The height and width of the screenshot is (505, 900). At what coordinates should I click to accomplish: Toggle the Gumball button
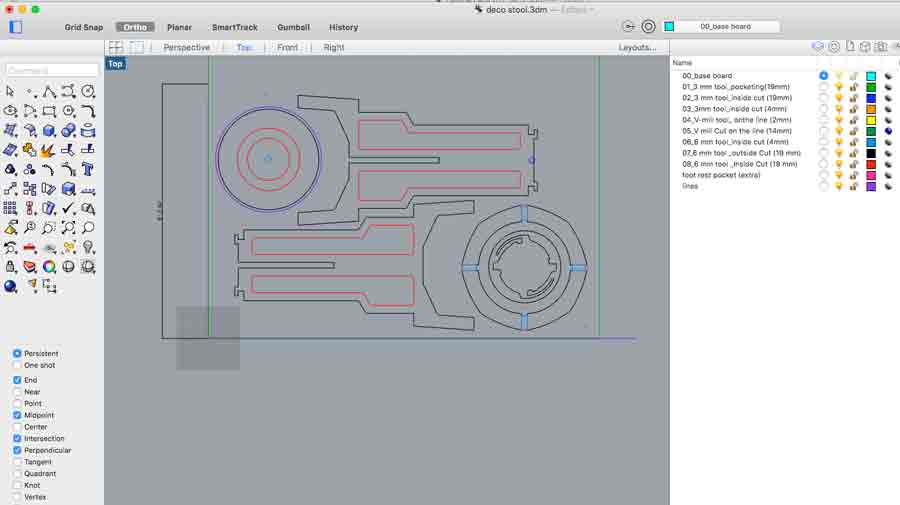tap(293, 27)
